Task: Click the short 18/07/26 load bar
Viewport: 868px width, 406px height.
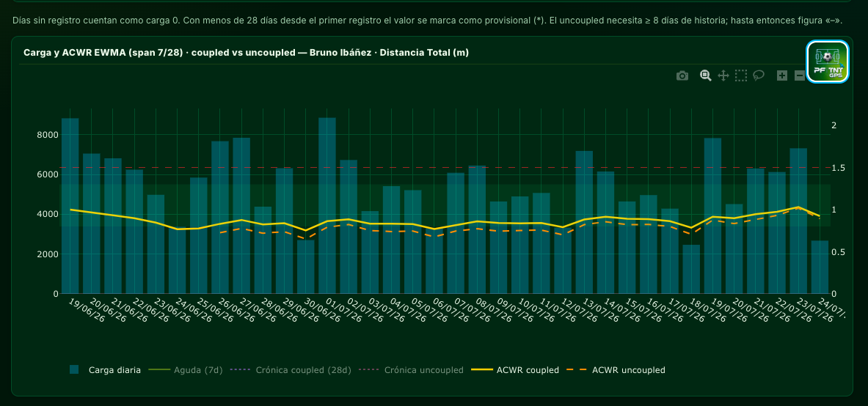Action: pyautogui.click(x=691, y=270)
